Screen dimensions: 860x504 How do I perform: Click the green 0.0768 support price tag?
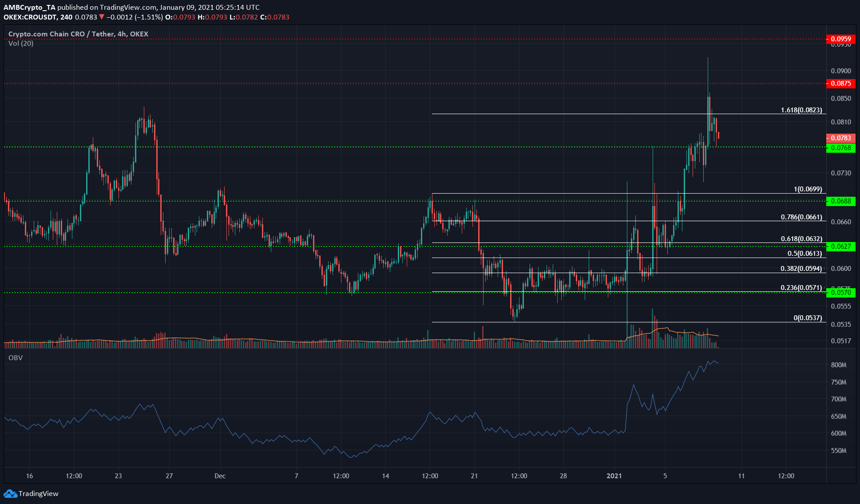[x=840, y=147]
